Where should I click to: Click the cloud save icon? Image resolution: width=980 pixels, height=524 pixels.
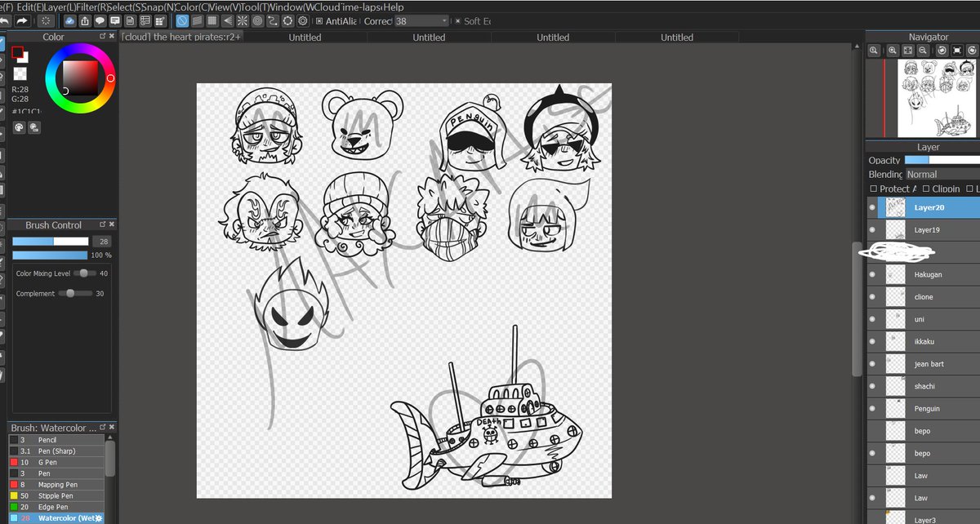(x=69, y=20)
